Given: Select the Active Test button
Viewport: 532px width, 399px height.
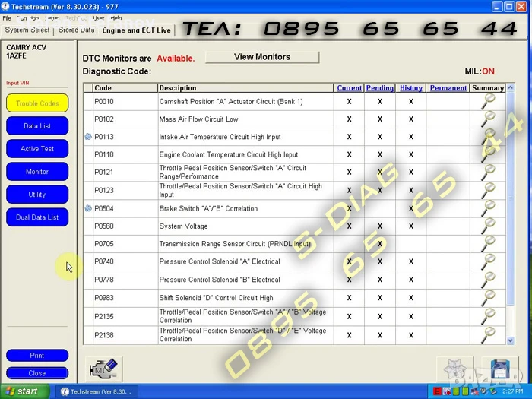Looking at the screenshot, I should 37,149.
